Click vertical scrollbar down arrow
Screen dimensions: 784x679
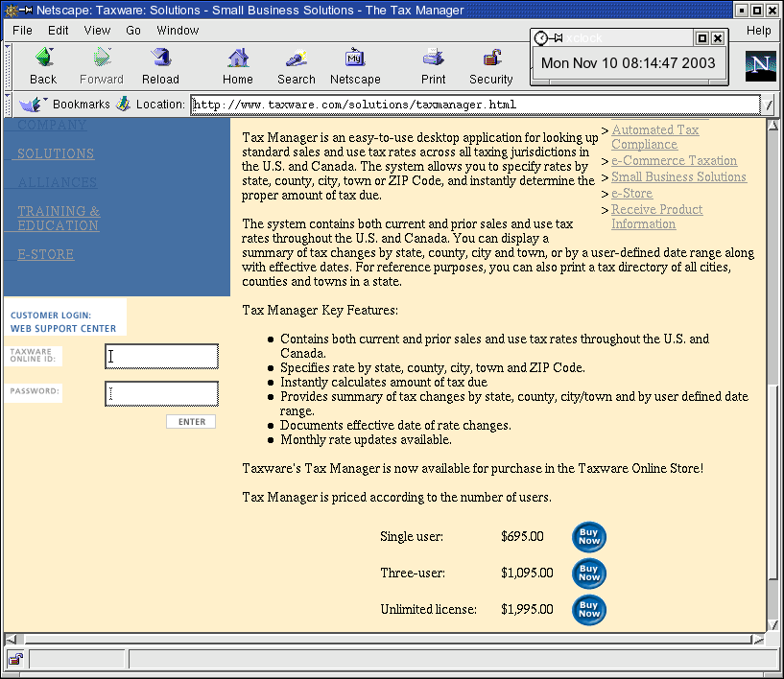tap(773, 624)
